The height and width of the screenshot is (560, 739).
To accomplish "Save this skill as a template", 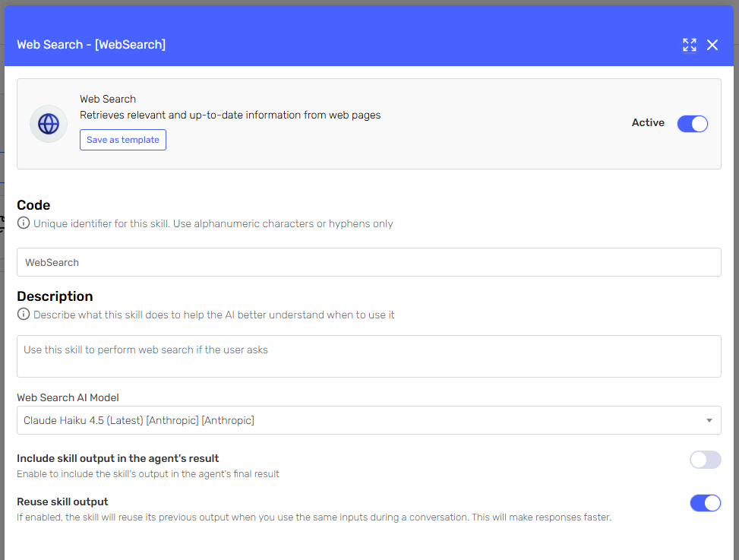I will tap(123, 140).
